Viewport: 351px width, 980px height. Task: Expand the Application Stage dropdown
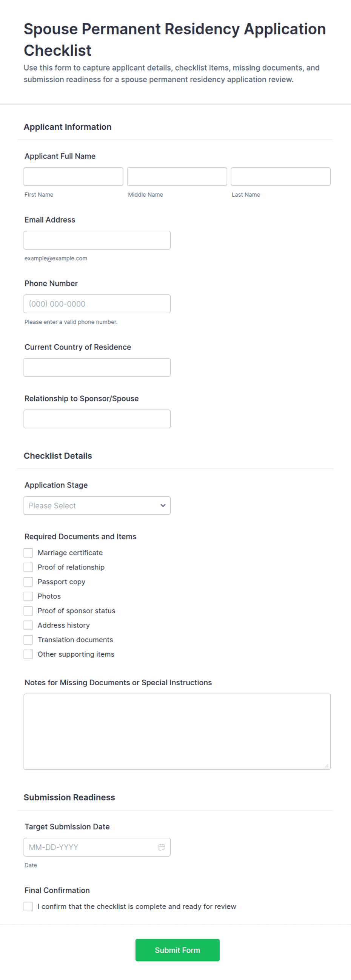[97, 505]
